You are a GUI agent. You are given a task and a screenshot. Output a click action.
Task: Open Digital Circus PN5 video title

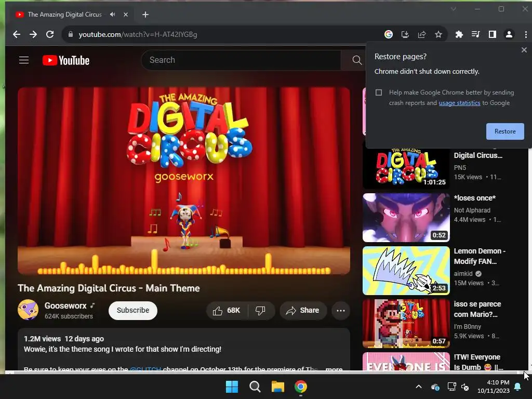point(478,155)
